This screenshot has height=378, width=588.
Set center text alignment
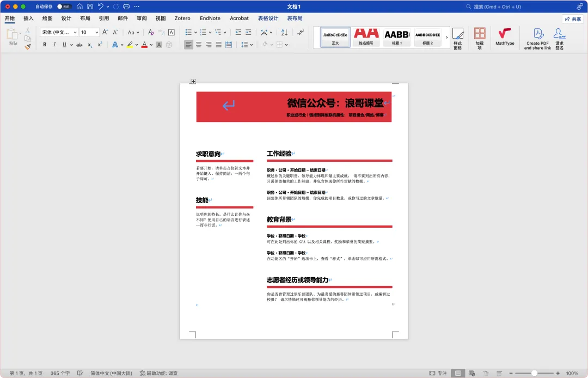coord(198,45)
